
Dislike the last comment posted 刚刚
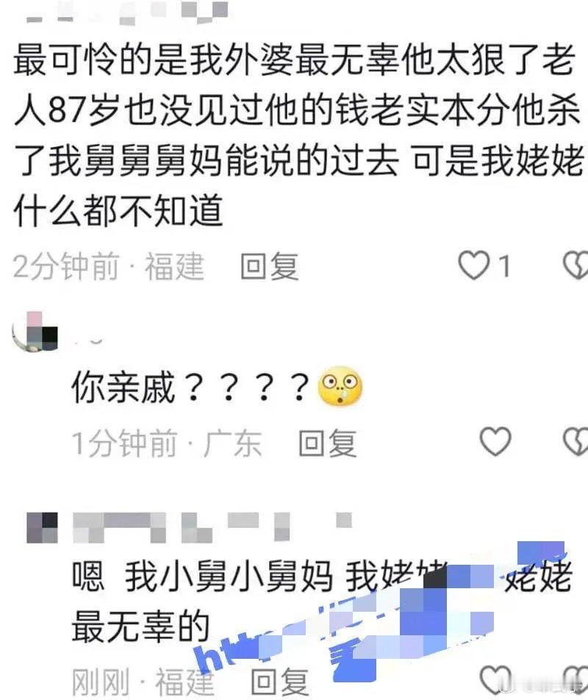click(x=576, y=679)
